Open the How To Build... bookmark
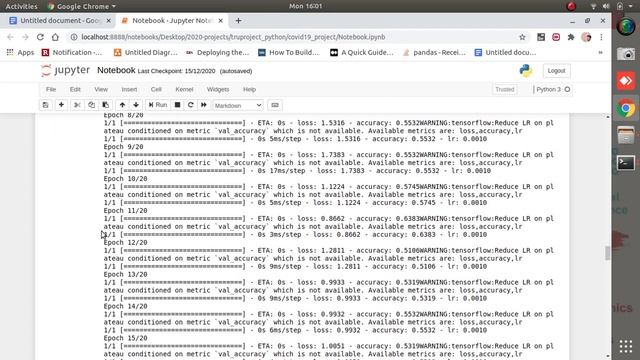Viewport: 640px width, 360px height. [289, 53]
